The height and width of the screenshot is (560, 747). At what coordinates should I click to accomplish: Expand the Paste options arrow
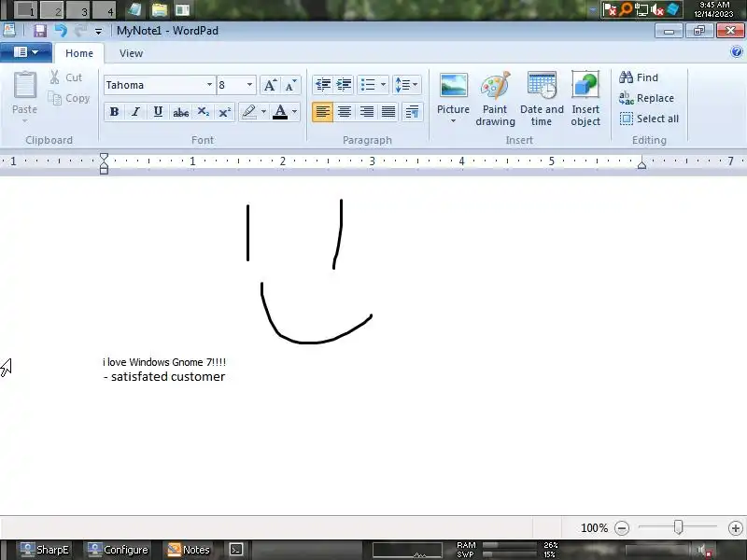pos(24,121)
